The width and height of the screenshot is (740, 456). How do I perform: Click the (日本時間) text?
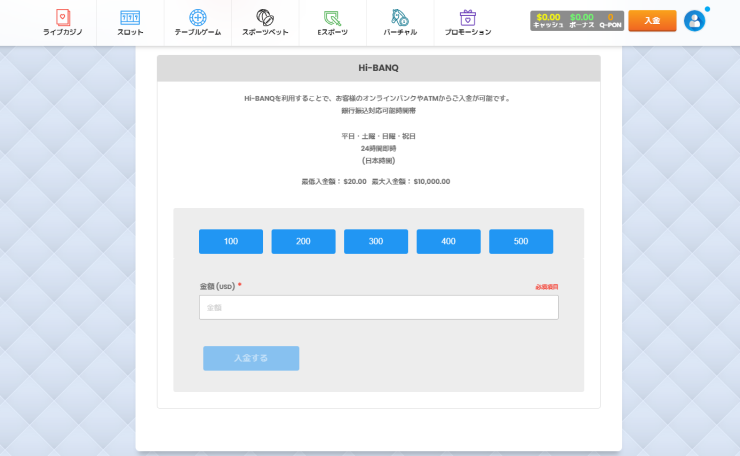pos(378,160)
